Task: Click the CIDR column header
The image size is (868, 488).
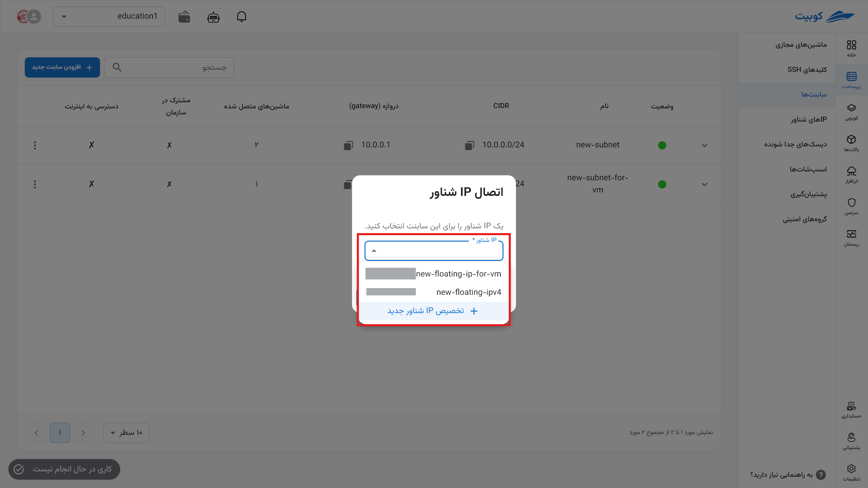Action: pos(501,106)
